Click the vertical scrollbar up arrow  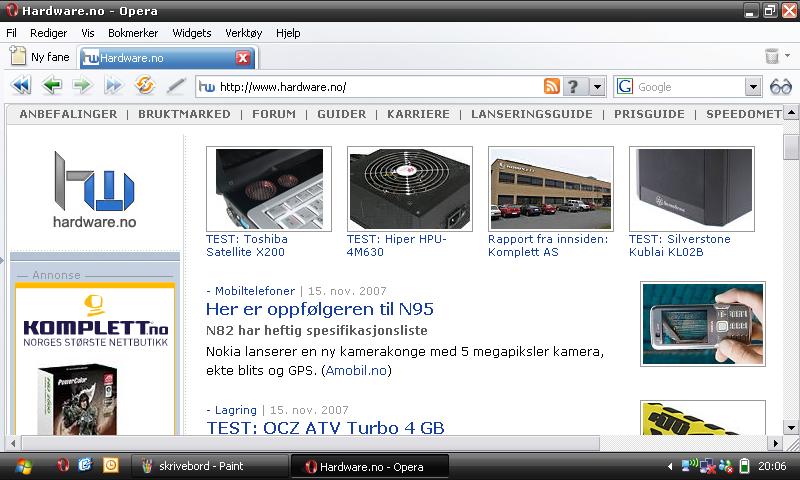(x=791, y=112)
